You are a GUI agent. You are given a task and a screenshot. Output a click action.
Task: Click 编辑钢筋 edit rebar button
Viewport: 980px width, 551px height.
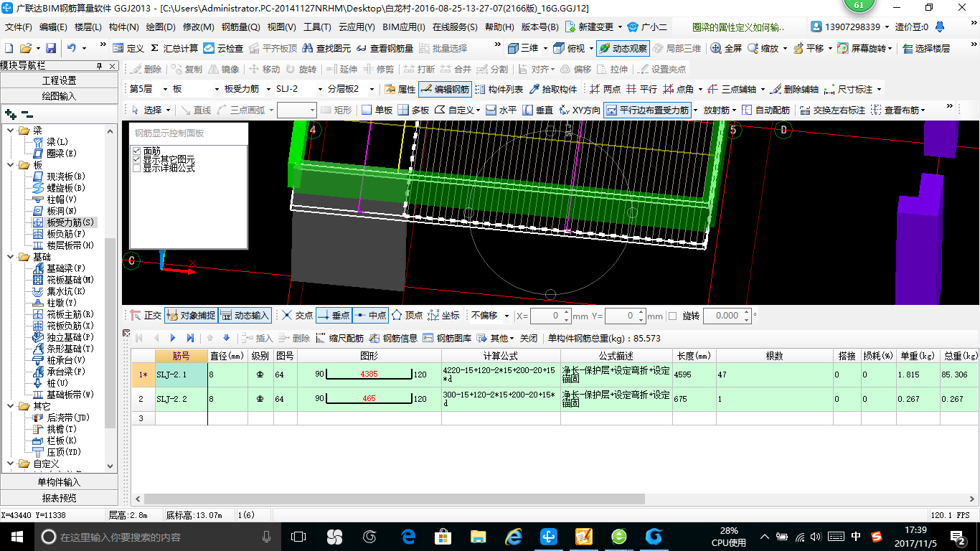(x=445, y=90)
